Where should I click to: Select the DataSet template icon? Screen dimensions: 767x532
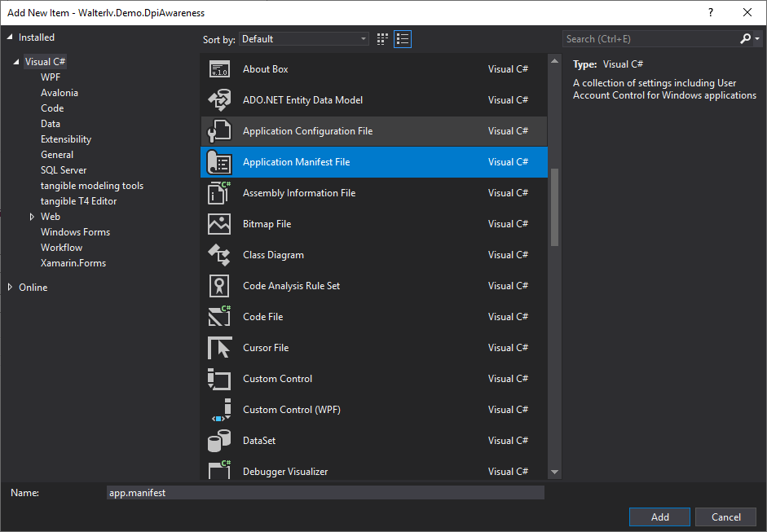click(219, 441)
